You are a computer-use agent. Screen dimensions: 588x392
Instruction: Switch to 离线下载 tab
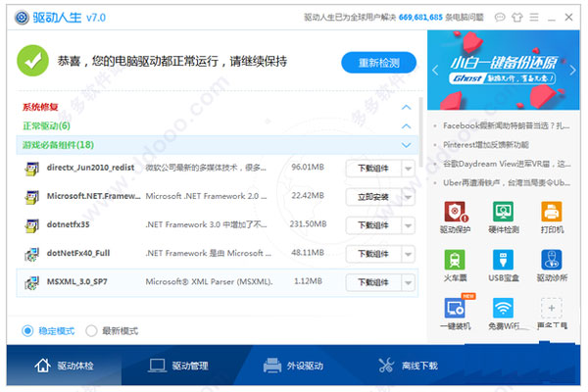pos(409,365)
